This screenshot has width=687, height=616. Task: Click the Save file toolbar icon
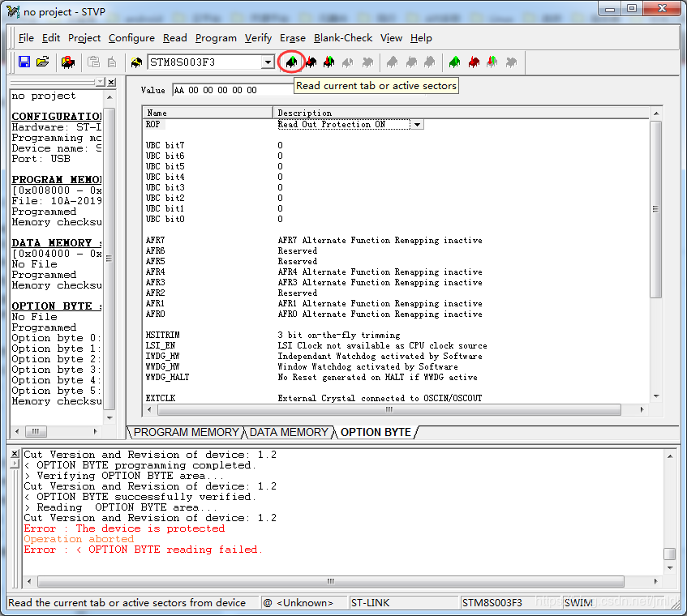pos(24,62)
